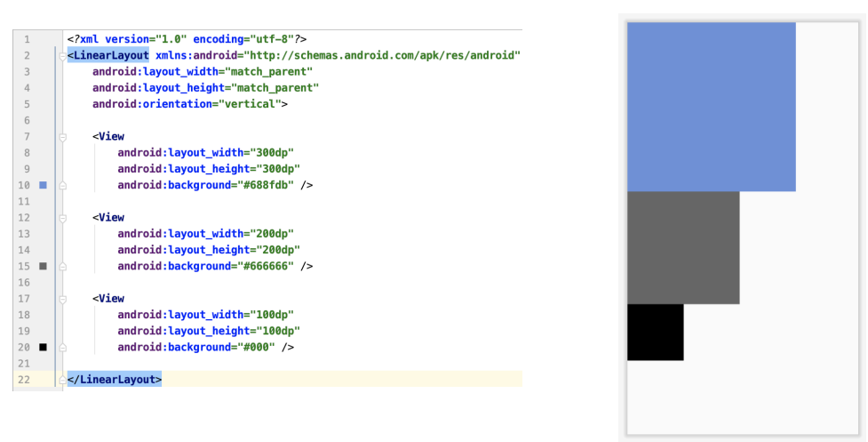
Task: Collapse the third View fold on line 17
Action: (x=62, y=299)
